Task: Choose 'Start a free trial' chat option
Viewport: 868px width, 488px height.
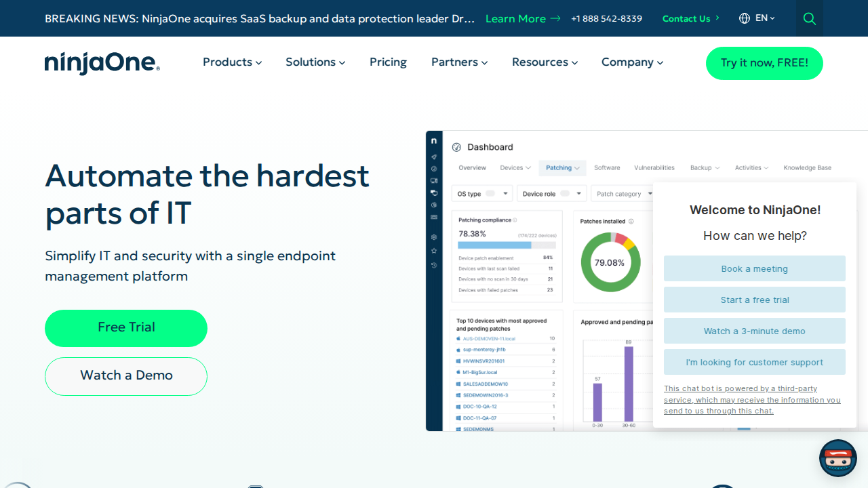Action: click(755, 300)
